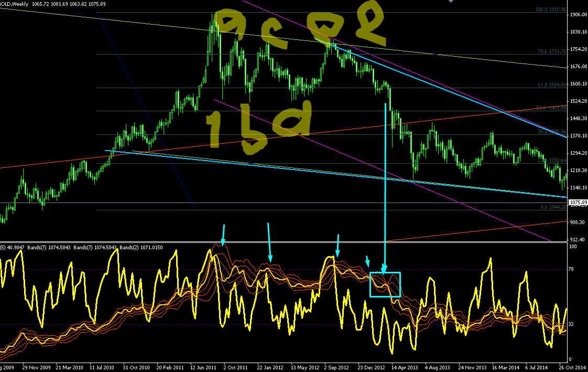The height and width of the screenshot is (372, 588).
Task: Select the Fibonacci 23.6 1250.64 level label
Action: coord(552,160)
